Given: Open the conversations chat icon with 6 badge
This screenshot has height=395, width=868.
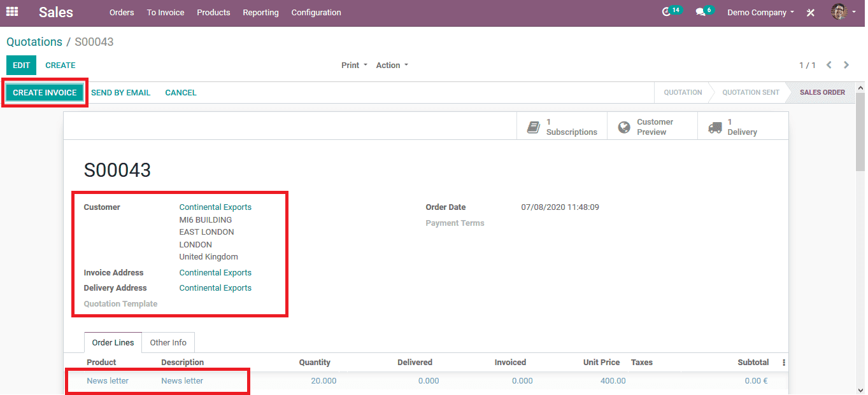Looking at the screenshot, I should tap(704, 11).
